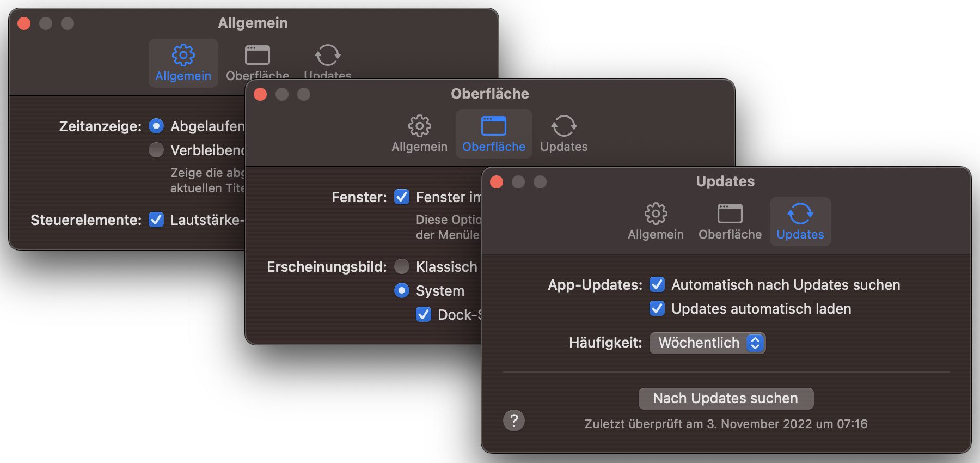This screenshot has width=980, height=463.
Task: Click the Updates refresh icon in Updates window
Action: coord(800,214)
